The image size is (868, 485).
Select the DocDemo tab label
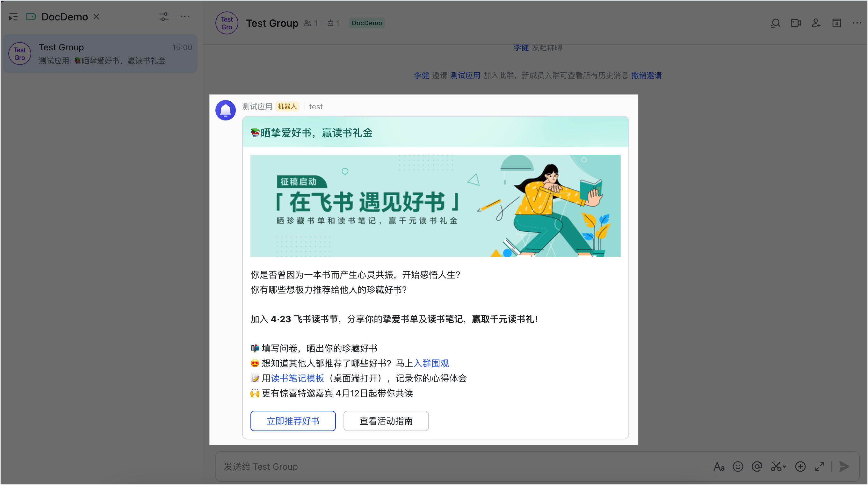65,17
